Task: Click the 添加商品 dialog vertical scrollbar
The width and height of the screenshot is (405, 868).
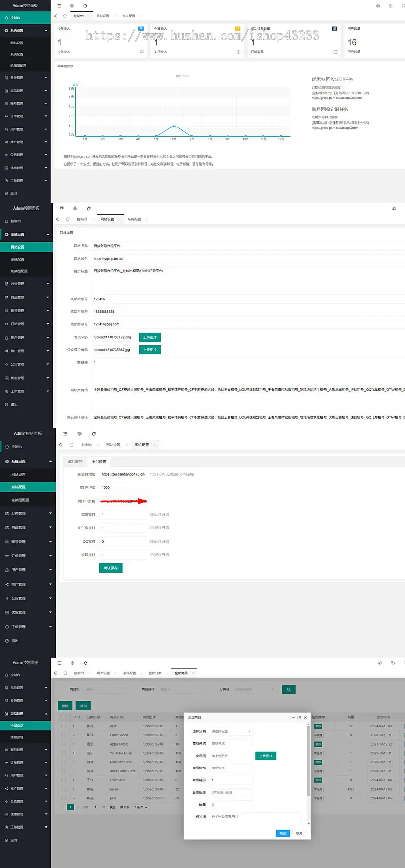Action: coord(308,759)
